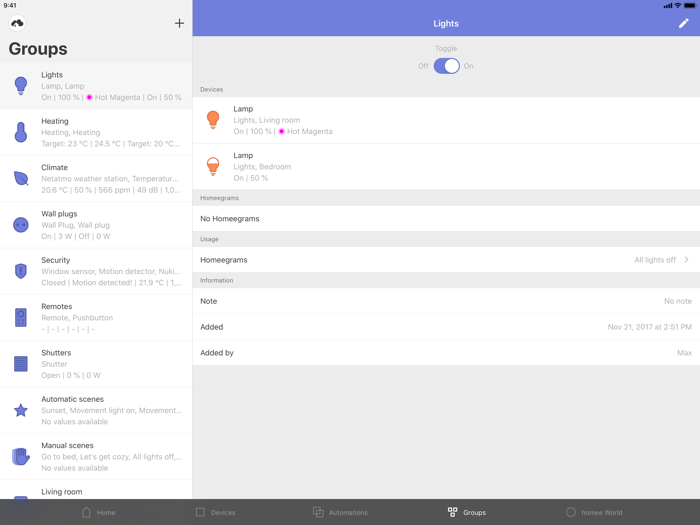
Task: Open Lamp in Lights, Bedroom
Action: tap(446, 167)
